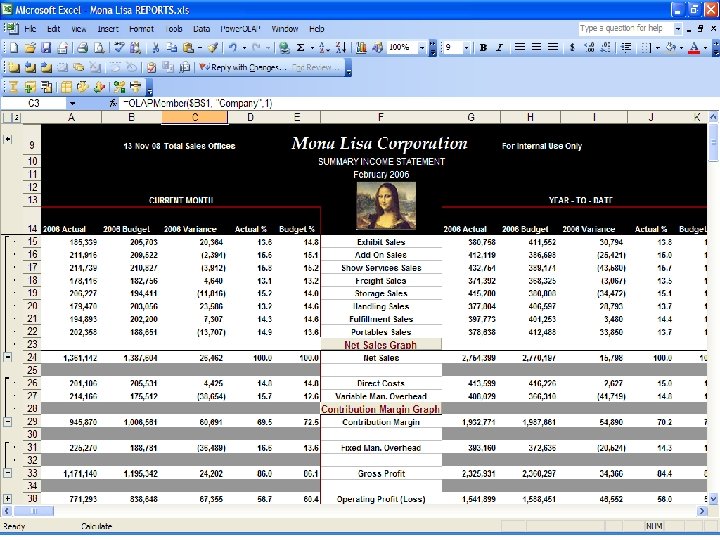Open the Drawing toolbar icon
This screenshot has height=540, width=720.
pos(377,47)
